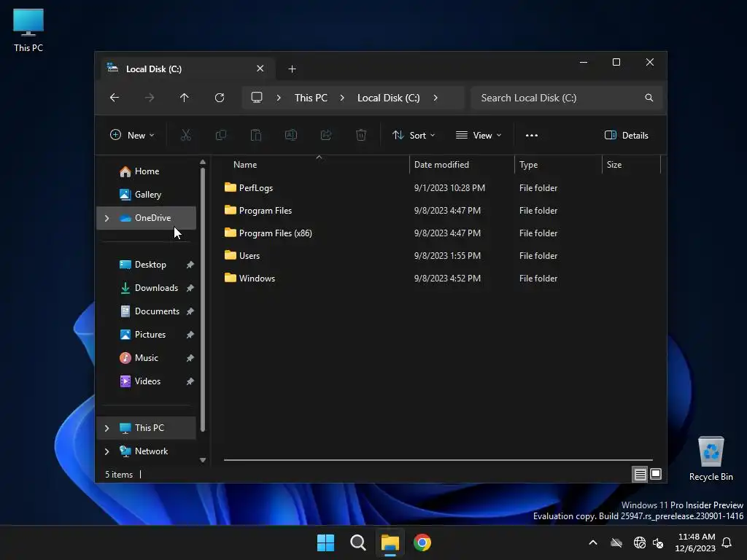This screenshot has height=560, width=747.
Task: Click the Forward navigation arrow
Action: (x=150, y=98)
